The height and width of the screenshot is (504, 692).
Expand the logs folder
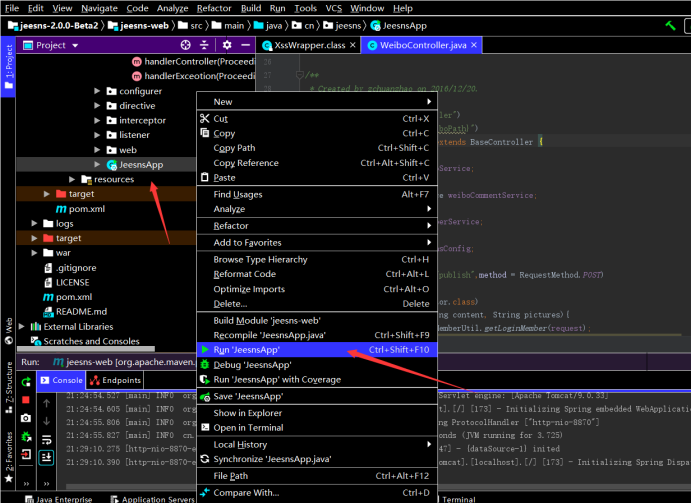pos(34,223)
